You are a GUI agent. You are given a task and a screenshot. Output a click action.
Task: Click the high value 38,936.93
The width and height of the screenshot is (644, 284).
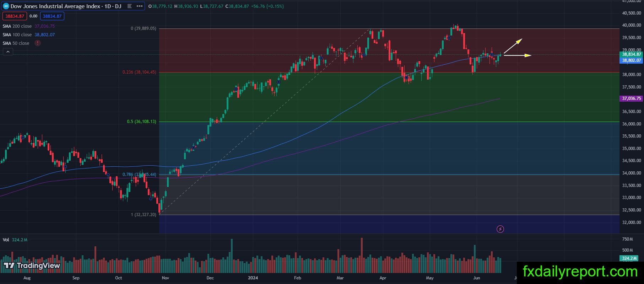pyautogui.click(x=188, y=6)
